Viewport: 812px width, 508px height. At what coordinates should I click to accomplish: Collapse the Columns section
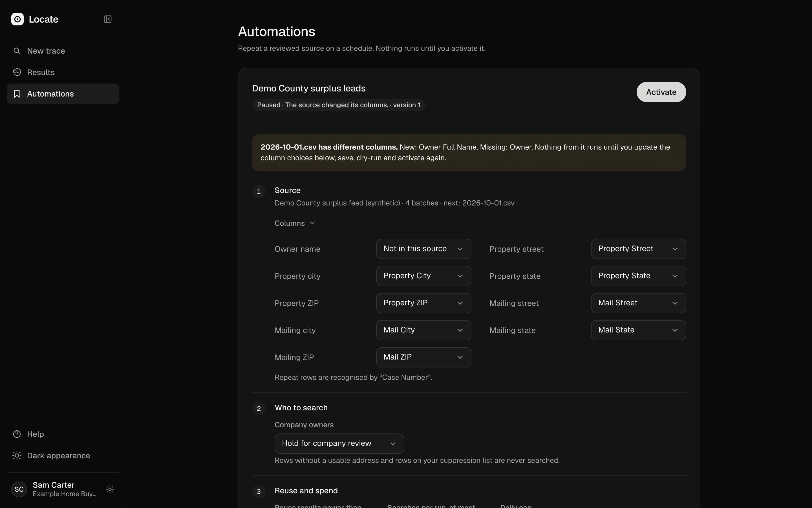(x=295, y=223)
